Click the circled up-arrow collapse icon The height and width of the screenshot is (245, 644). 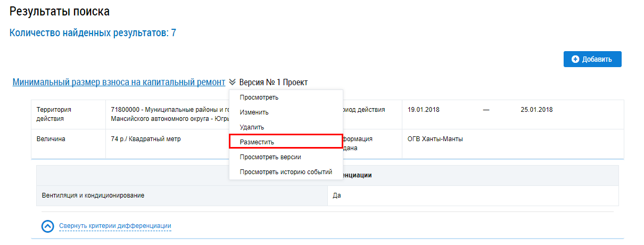coord(48,226)
